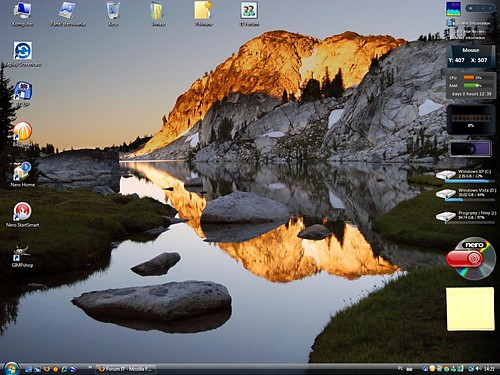Click the Nero disc gadget red button
500x375 pixels.
coord(465,259)
